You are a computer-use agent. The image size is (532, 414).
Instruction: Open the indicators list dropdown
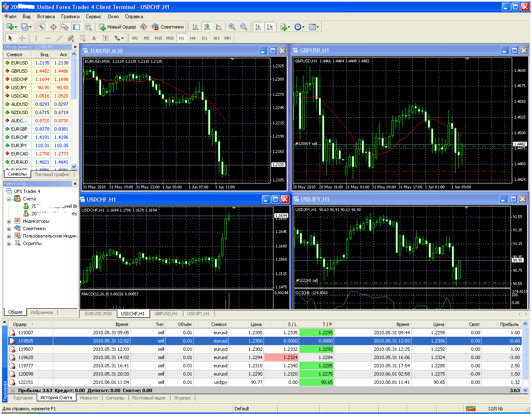click(x=285, y=27)
